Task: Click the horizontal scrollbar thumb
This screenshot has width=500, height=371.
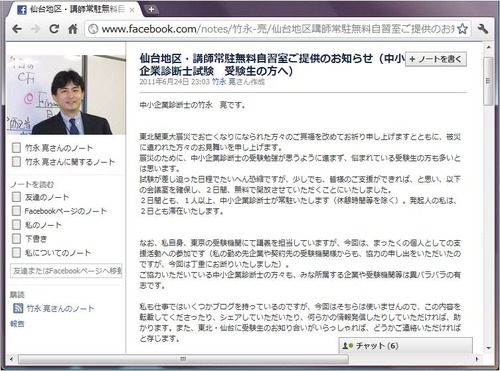Action: point(183,359)
